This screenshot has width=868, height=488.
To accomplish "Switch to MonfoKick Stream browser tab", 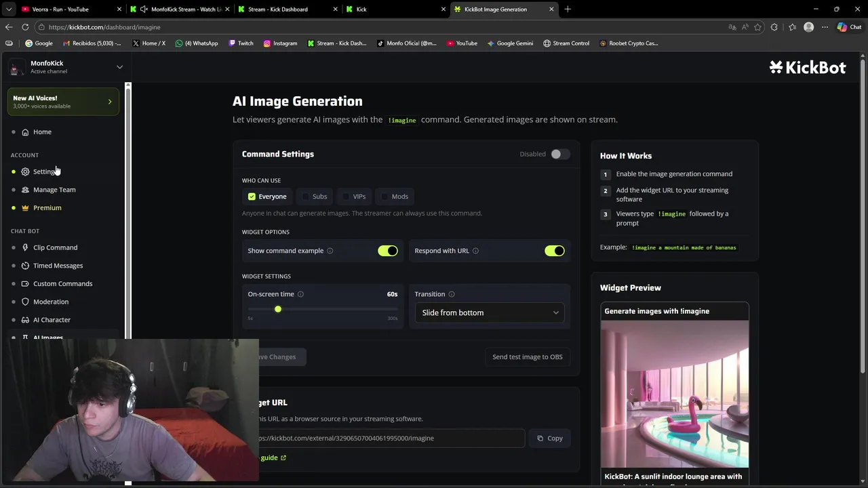I will [181, 9].
